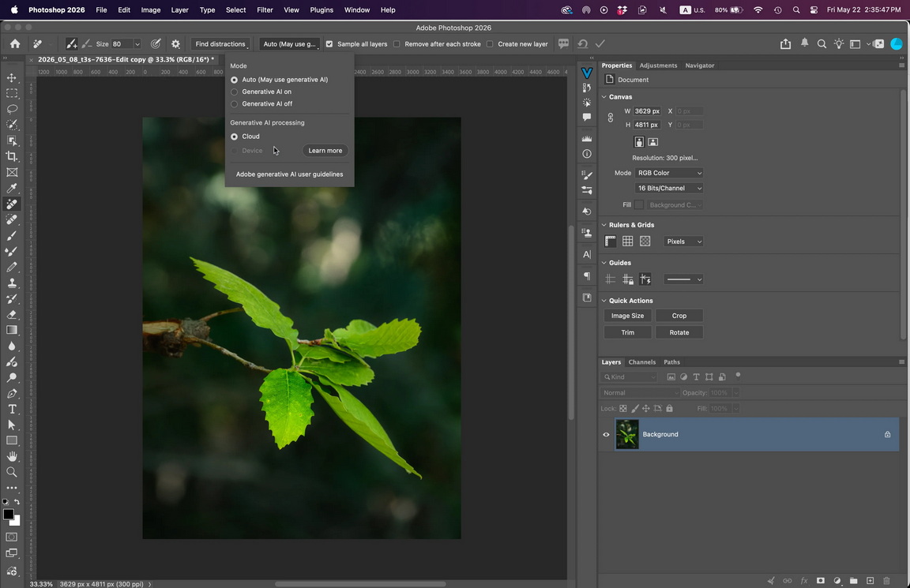
Task: Select the Lasso tool
Action: [12, 109]
